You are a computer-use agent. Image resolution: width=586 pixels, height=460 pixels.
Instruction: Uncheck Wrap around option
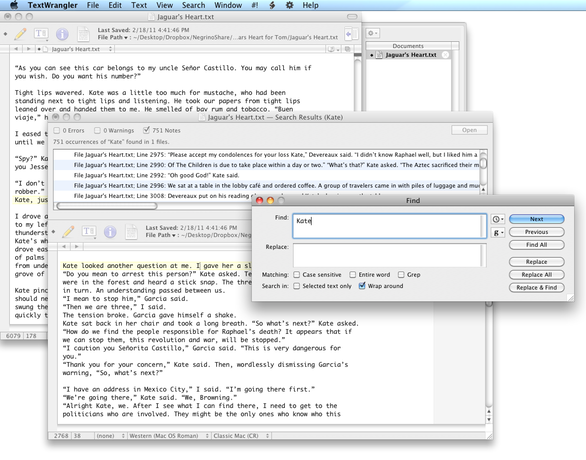tap(362, 286)
